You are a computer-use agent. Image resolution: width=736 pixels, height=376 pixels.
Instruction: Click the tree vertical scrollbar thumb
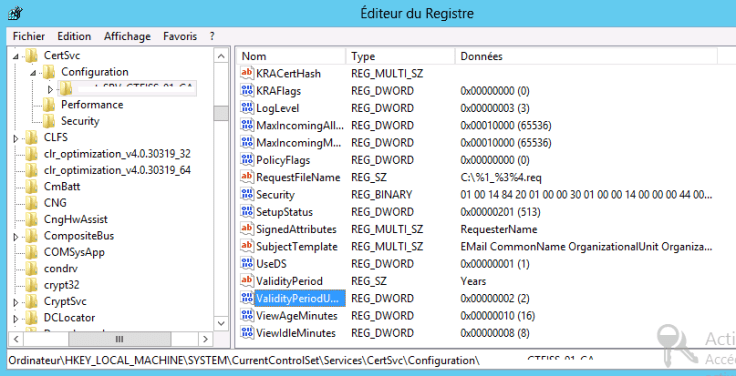pos(221,113)
